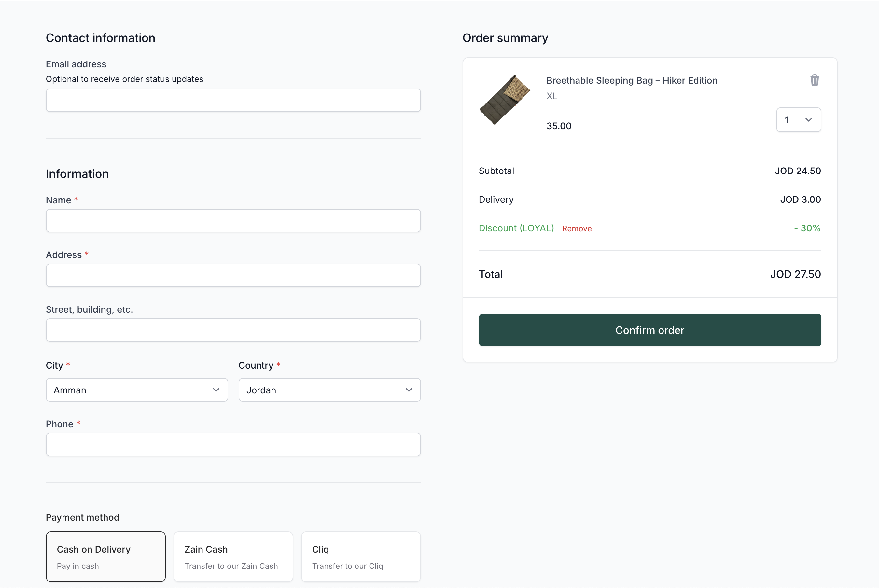This screenshot has width=879, height=588.
Task: Remove the LOYAL discount code
Action: click(x=576, y=229)
